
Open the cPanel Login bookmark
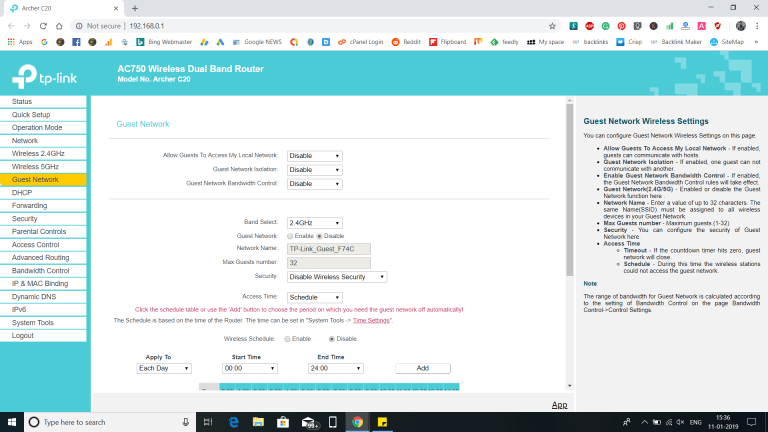coord(356,42)
